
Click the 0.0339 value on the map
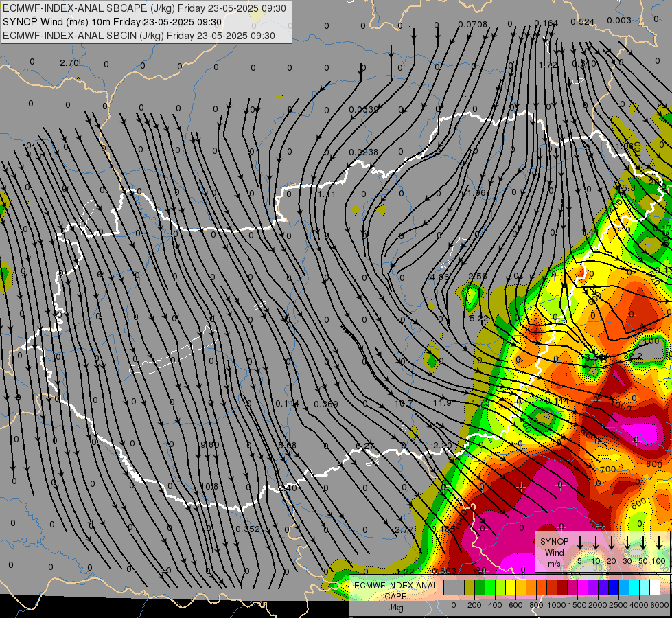363,109
